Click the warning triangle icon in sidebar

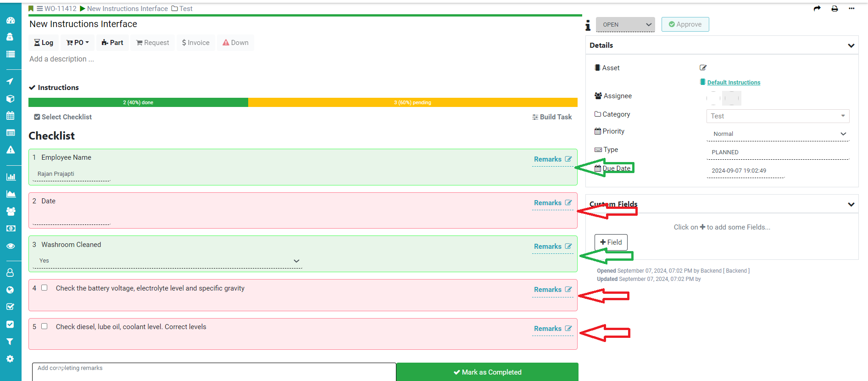[x=10, y=150]
